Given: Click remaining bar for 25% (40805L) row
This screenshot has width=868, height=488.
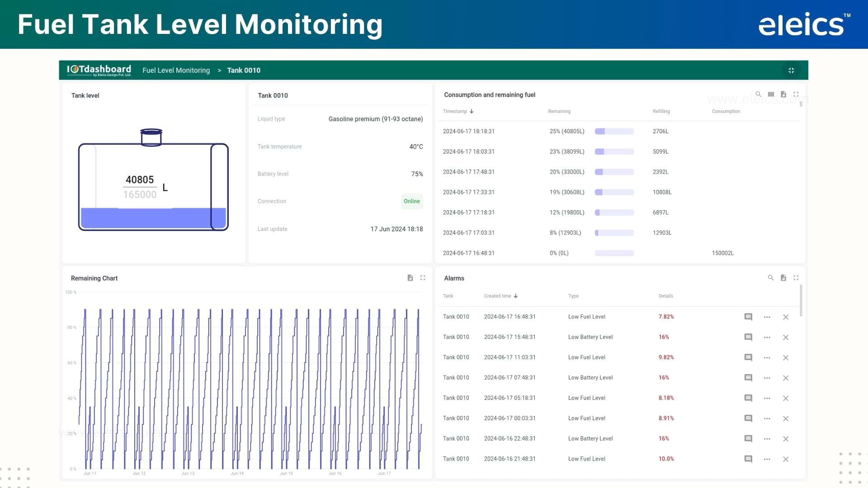Looking at the screenshot, I should coord(614,131).
